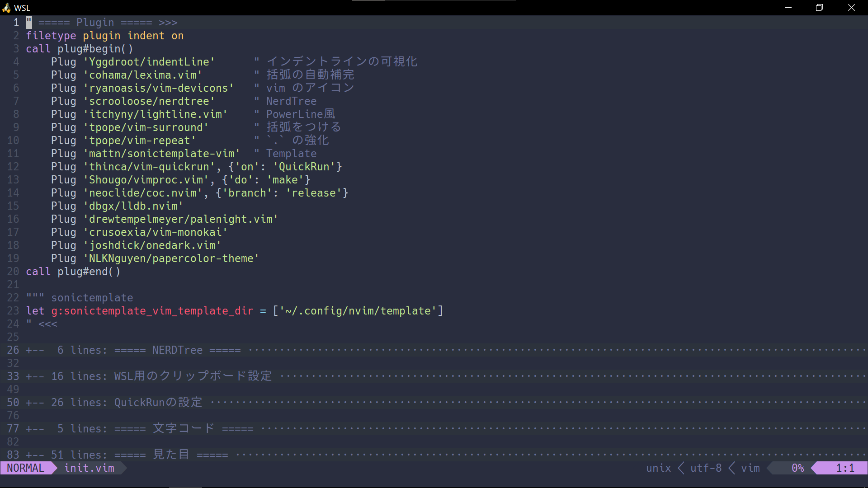Click the 1:1 cursor position indicator
Image resolution: width=868 pixels, height=488 pixels.
(845, 468)
